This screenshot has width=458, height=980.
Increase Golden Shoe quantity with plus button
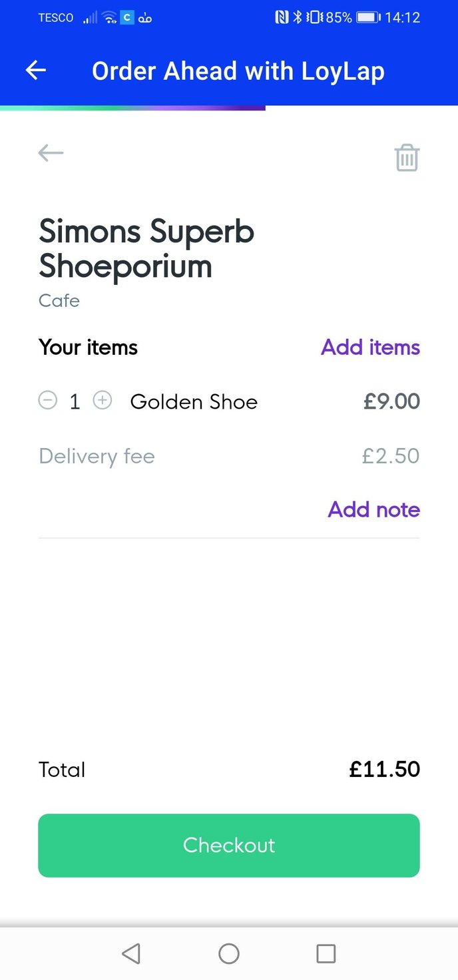point(102,401)
